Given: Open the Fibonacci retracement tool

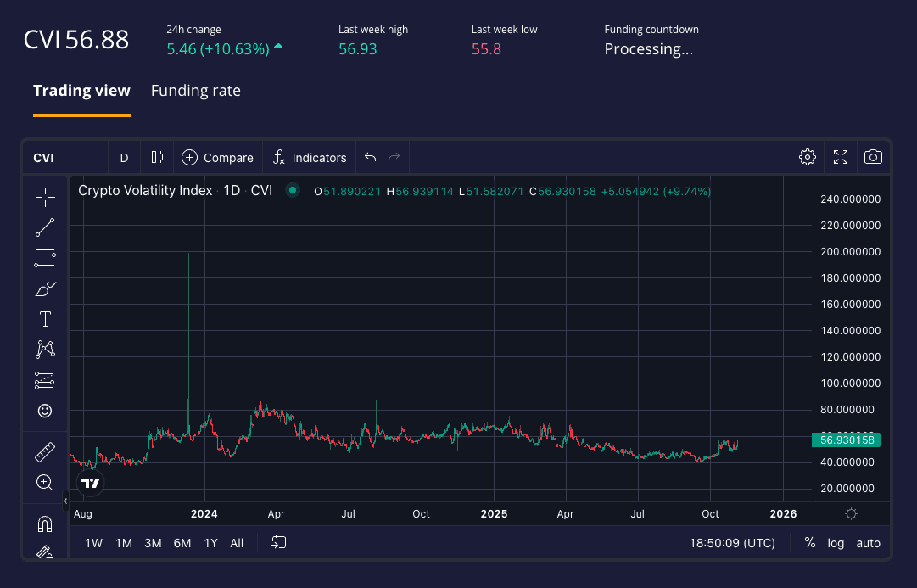Looking at the screenshot, I should pos(45,258).
